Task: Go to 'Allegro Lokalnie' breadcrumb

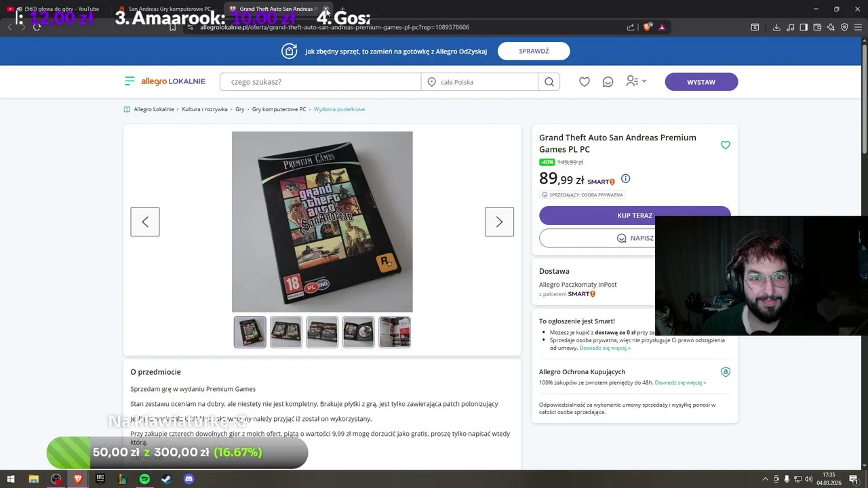Action: [x=154, y=109]
